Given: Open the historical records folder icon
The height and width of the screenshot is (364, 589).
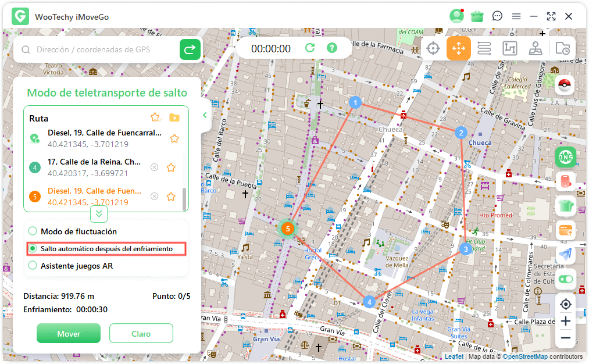Looking at the screenshot, I should coord(562,48).
